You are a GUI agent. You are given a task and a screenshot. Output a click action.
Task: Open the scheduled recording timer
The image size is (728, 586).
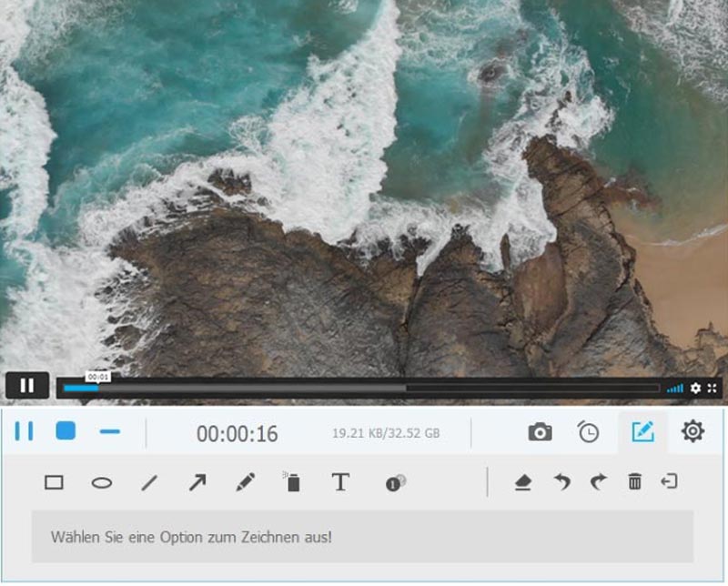pyautogui.click(x=589, y=432)
